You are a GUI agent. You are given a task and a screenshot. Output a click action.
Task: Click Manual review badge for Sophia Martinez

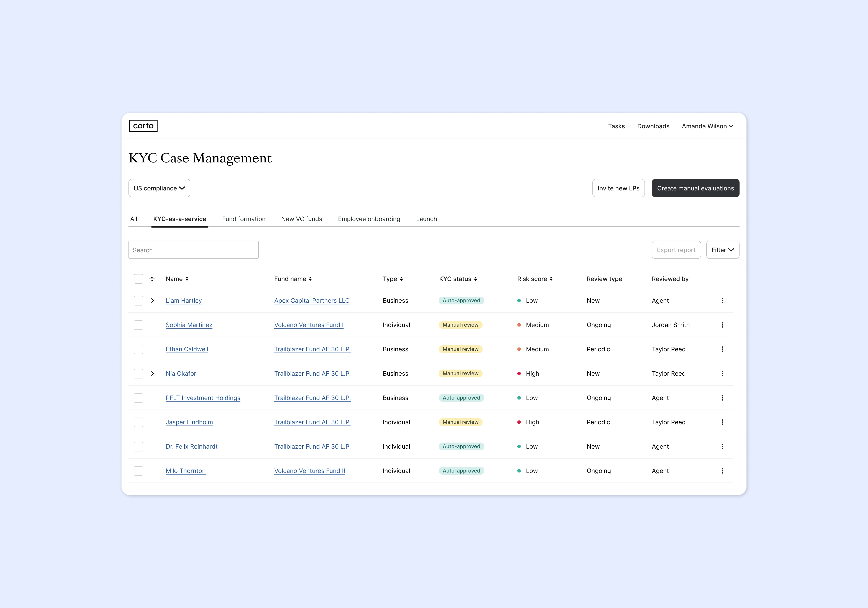(460, 325)
